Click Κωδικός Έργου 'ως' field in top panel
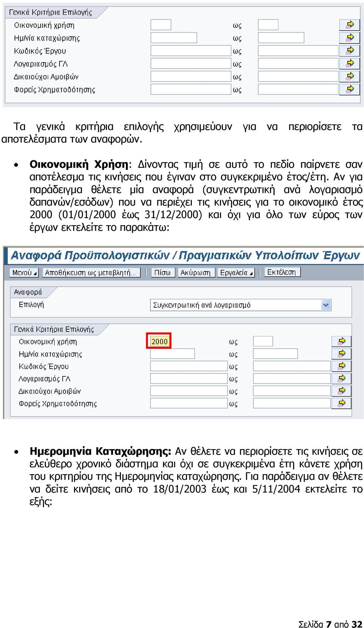364x628 pixels. (298, 50)
